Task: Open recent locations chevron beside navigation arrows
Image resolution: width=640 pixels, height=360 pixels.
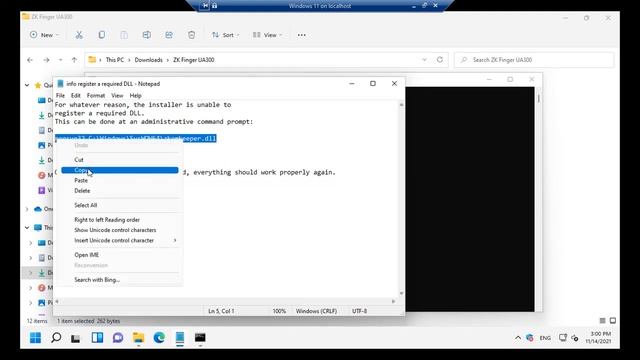Action: coord(60,60)
